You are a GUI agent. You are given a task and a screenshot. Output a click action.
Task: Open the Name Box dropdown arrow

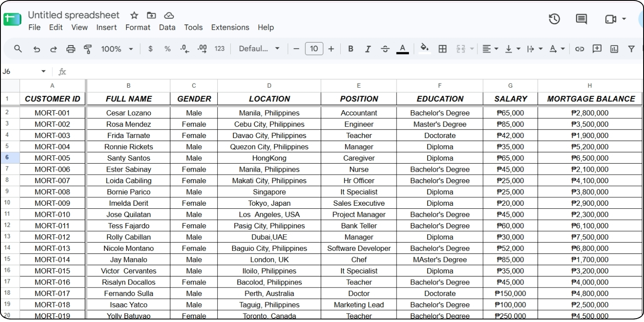43,72
